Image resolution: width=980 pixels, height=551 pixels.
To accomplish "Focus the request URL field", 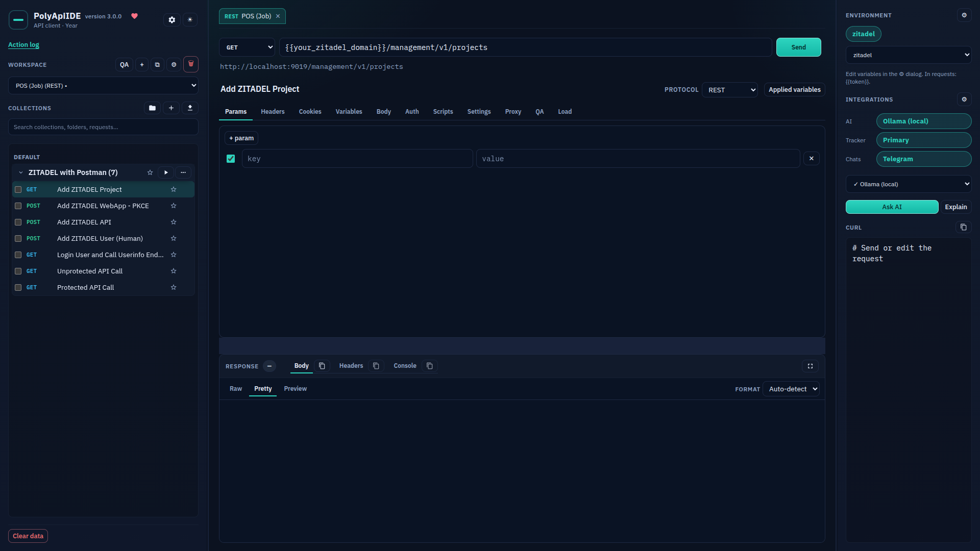I will (526, 47).
